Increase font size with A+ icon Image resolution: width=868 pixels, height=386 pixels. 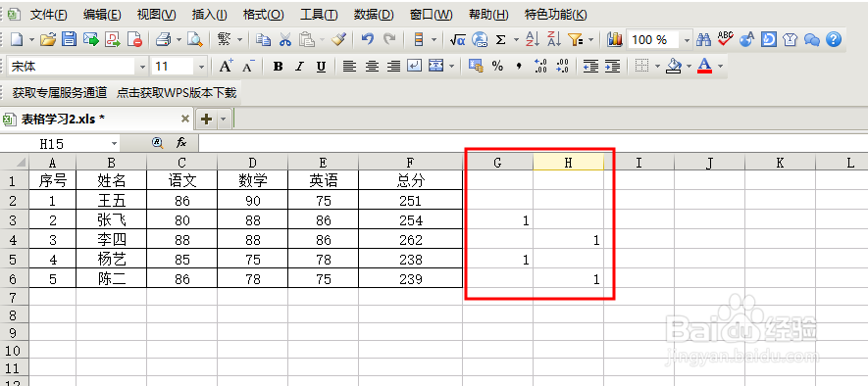pyautogui.click(x=226, y=67)
